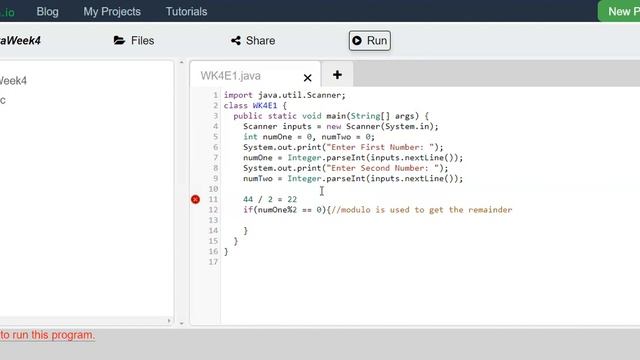Click the red error marker on line 11
The width and height of the screenshot is (640, 360).
click(196, 199)
